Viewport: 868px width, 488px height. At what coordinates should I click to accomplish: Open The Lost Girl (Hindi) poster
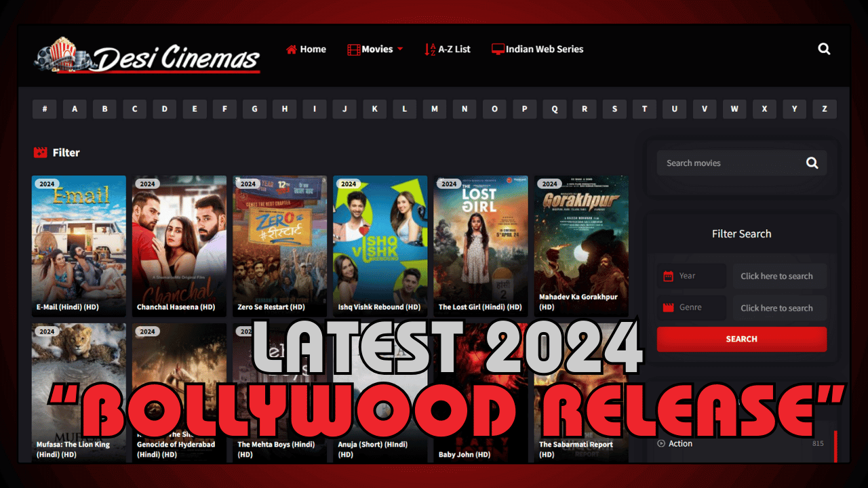481,246
